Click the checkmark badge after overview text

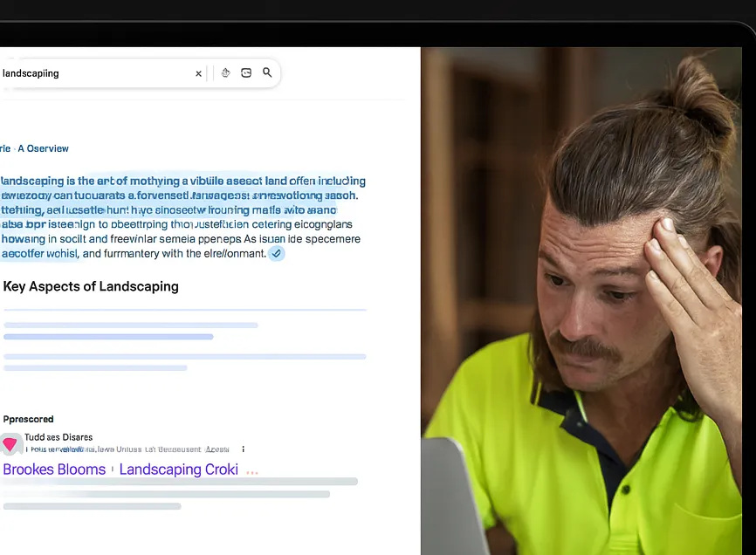coord(276,253)
